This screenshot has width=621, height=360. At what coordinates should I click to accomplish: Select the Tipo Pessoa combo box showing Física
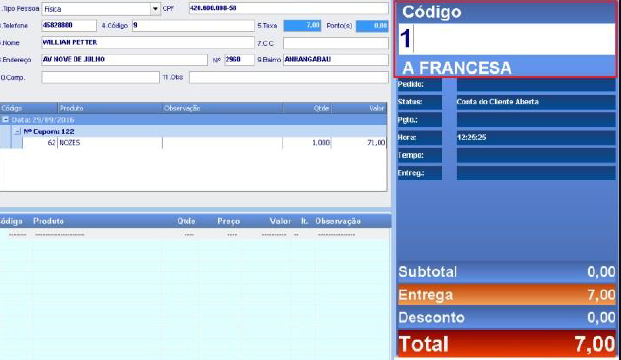coord(101,9)
